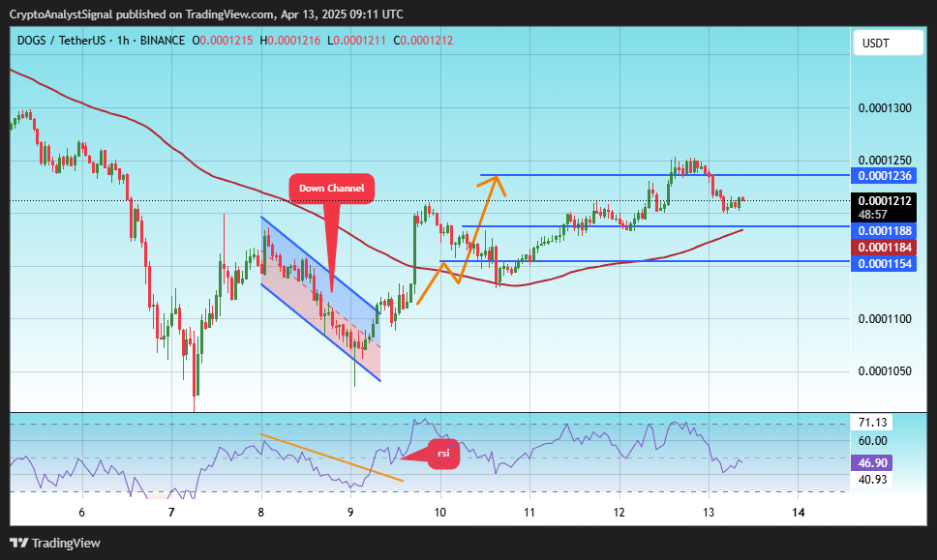Click the 0.0001050 price axis label
Image resolution: width=937 pixels, height=560 pixels.
point(885,370)
